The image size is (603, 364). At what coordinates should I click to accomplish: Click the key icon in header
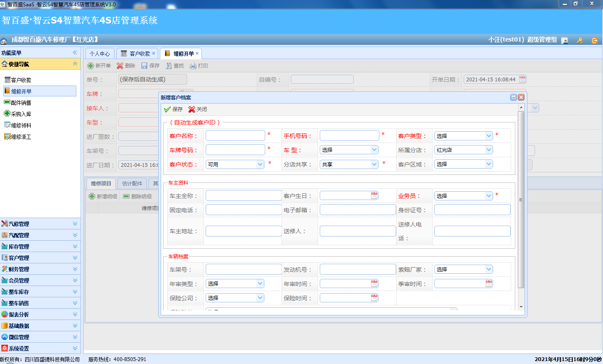pos(580,40)
